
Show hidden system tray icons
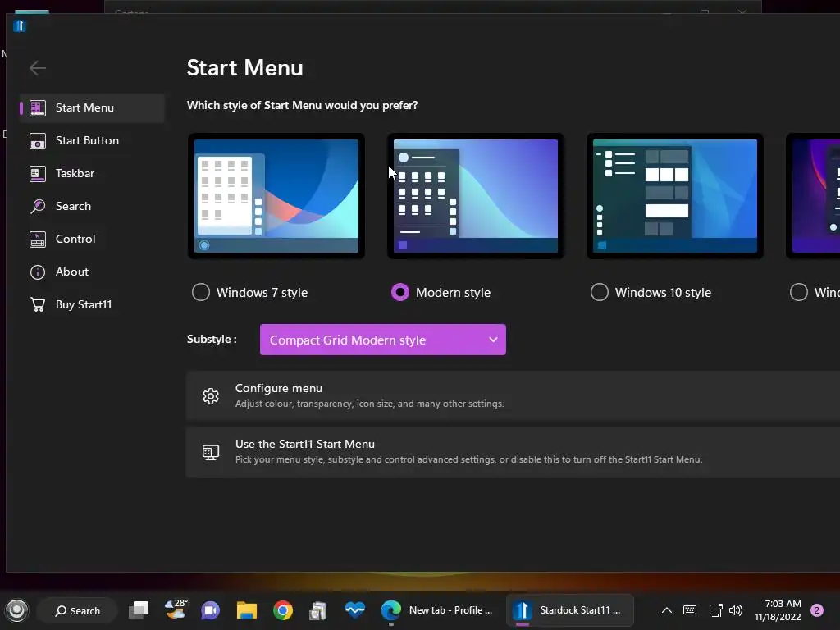(666, 610)
